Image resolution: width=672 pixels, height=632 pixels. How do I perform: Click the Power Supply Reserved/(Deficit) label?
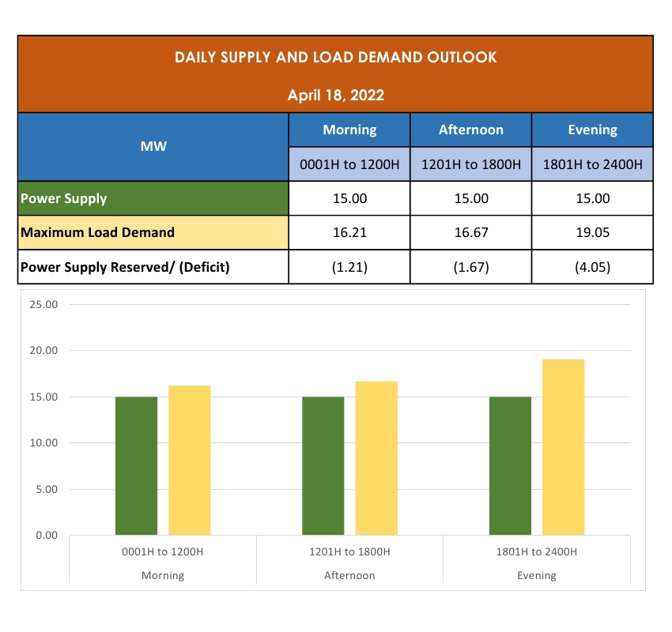click(125, 267)
